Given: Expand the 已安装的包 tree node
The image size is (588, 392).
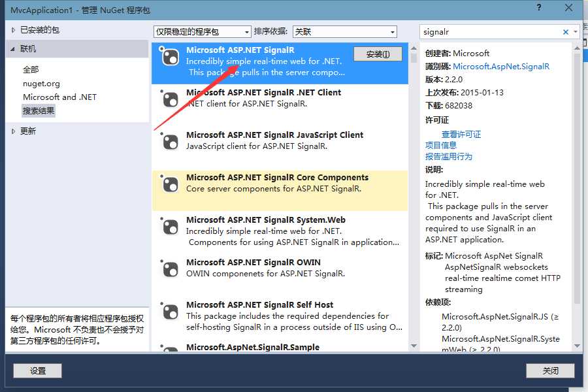Looking at the screenshot, I should [x=13, y=30].
